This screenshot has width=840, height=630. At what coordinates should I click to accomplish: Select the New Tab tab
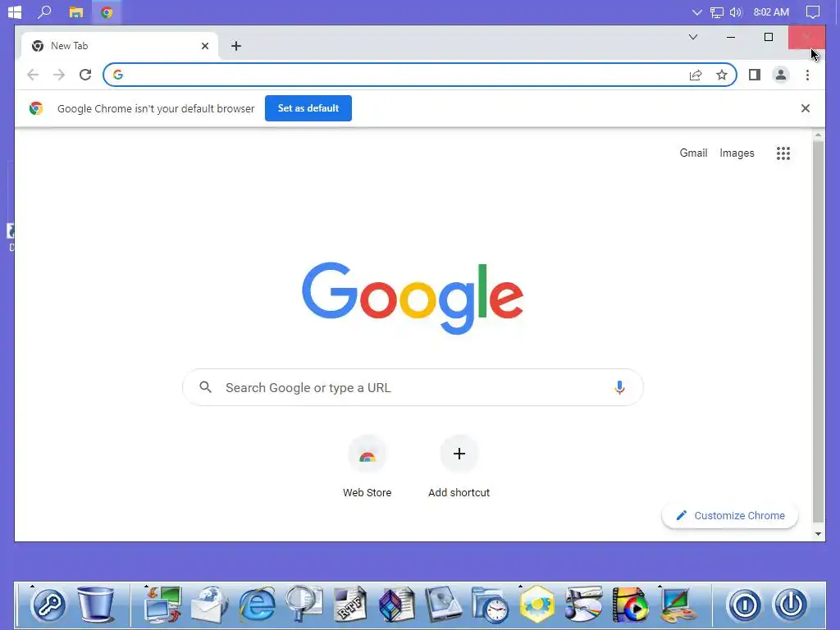[x=119, y=46]
